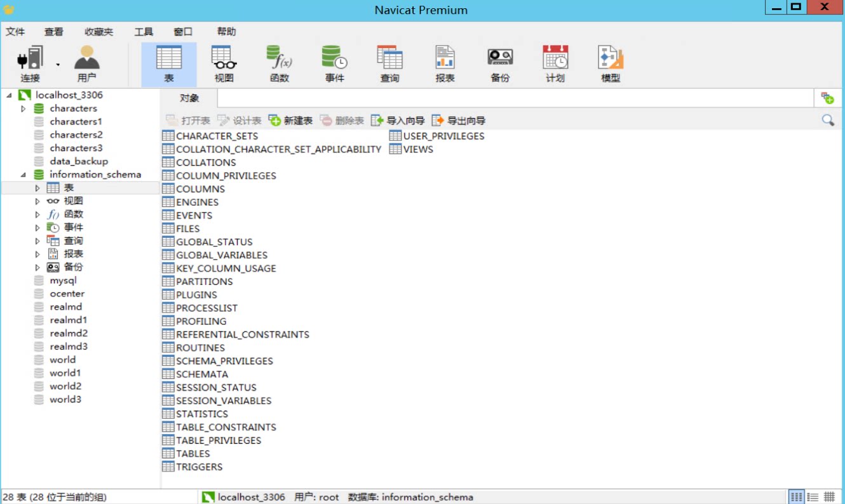This screenshot has width=845, height=504.
Task: Click the VIEWS table icon
Action: (395, 149)
